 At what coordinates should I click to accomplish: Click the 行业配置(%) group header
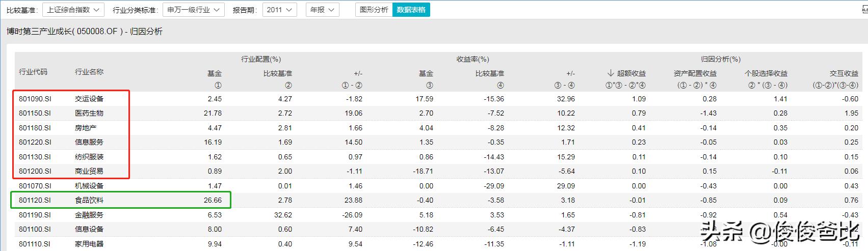pyautogui.click(x=261, y=59)
